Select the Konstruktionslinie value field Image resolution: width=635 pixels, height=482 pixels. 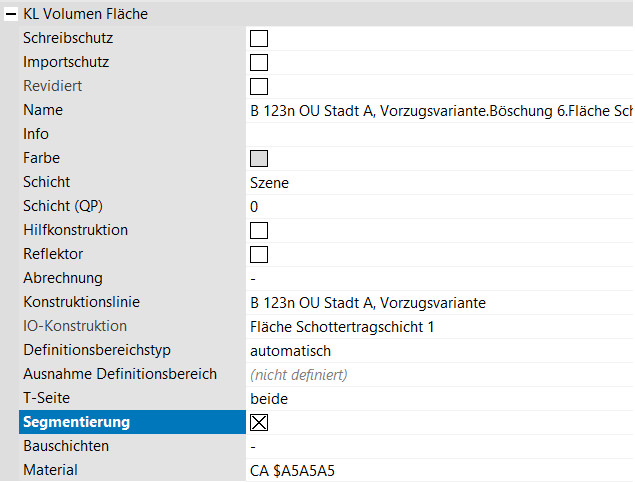pyautogui.click(x=440, y=302)
